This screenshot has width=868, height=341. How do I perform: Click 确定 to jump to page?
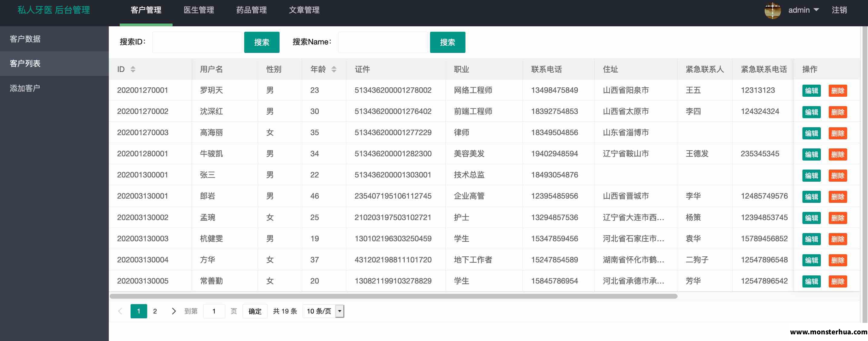255,311
